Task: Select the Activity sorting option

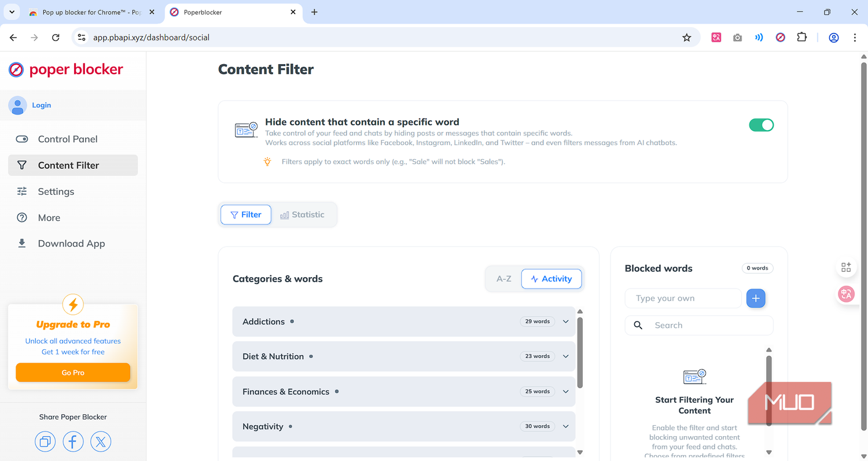Action: point(551,279)
